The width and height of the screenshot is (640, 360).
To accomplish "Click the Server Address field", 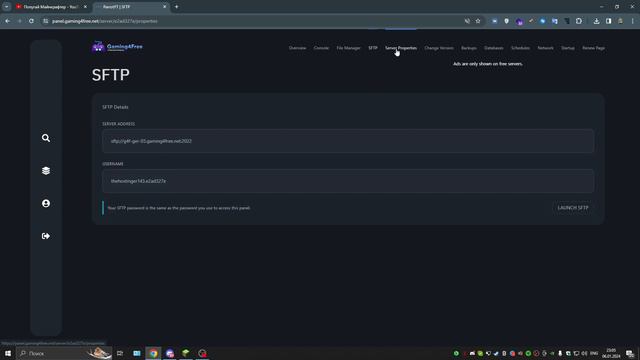I will click(x=348, y=141).
